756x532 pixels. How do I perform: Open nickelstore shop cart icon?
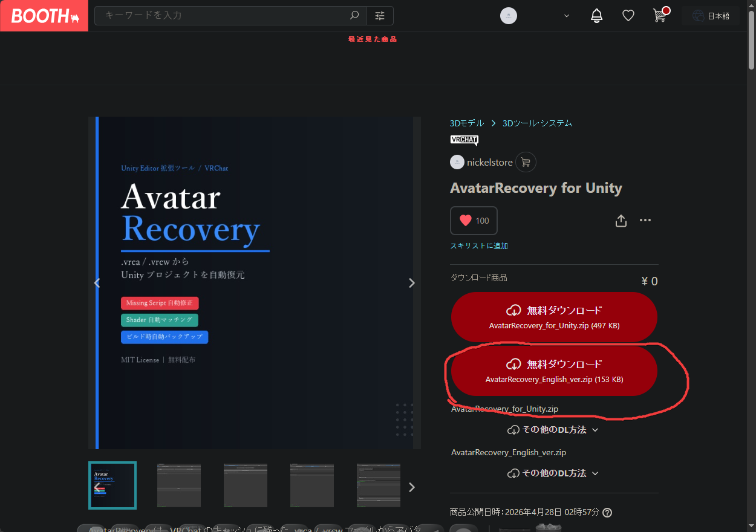[x=526, y=162]
